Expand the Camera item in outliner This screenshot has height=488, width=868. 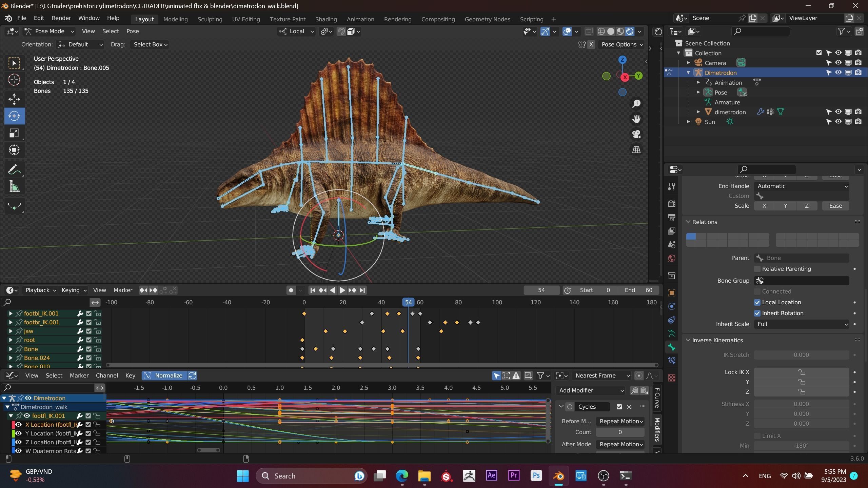688,63
